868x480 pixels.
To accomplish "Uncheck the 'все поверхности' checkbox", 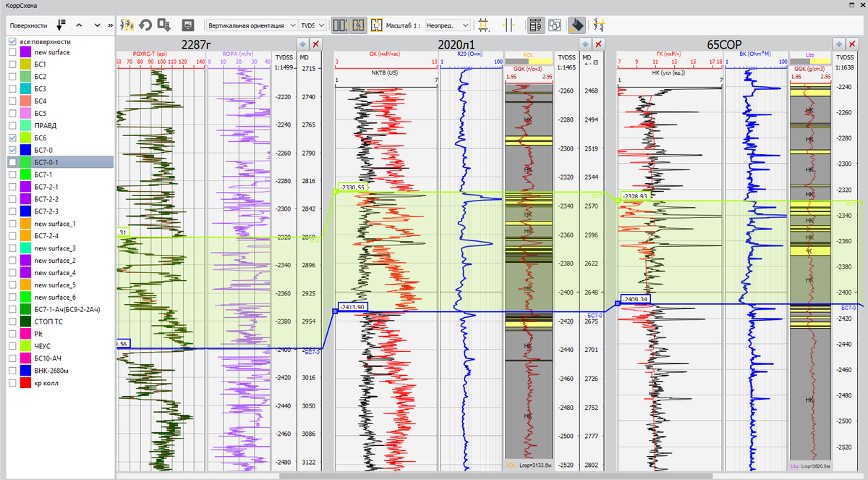I will pos(12,41).
